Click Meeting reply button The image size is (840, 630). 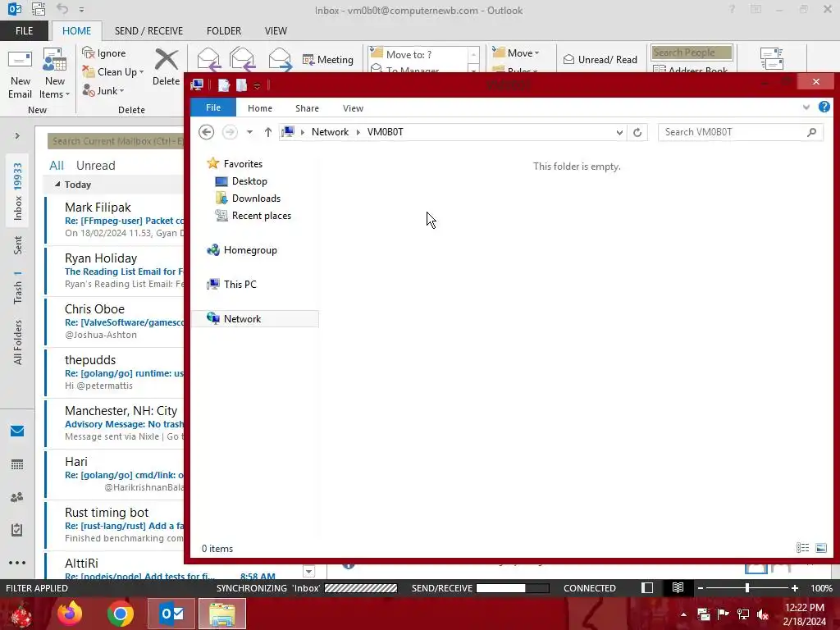pos(328,59)
